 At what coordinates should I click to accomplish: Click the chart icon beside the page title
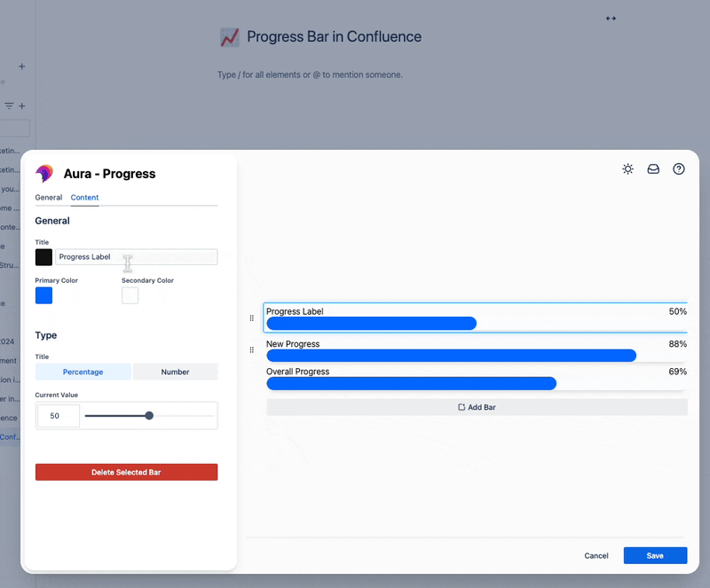(x=230, y=37)
